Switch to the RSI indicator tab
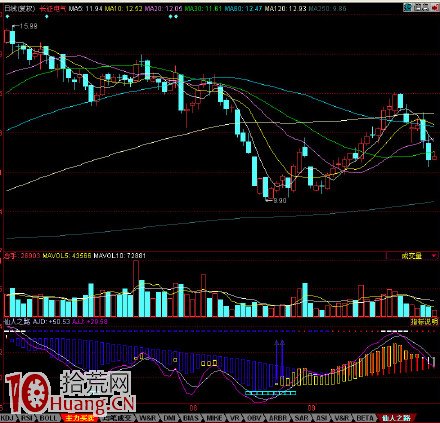The width and height of the screenshot is (440, 423). pos(27,418)
